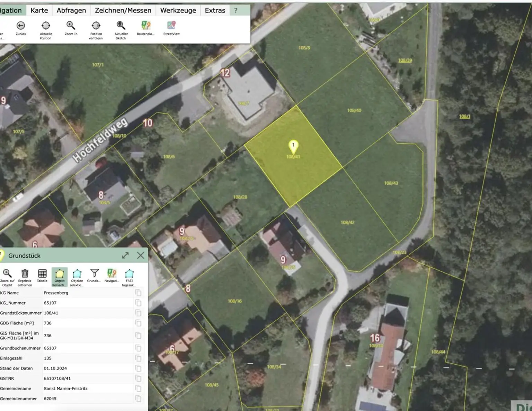
Task: Click house number 16 on the map
Action: coord(375,338)
